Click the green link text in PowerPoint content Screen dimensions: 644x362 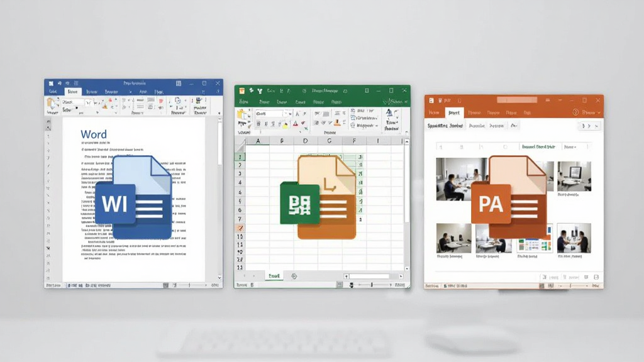pyautogui.click(x=538, y=147)
